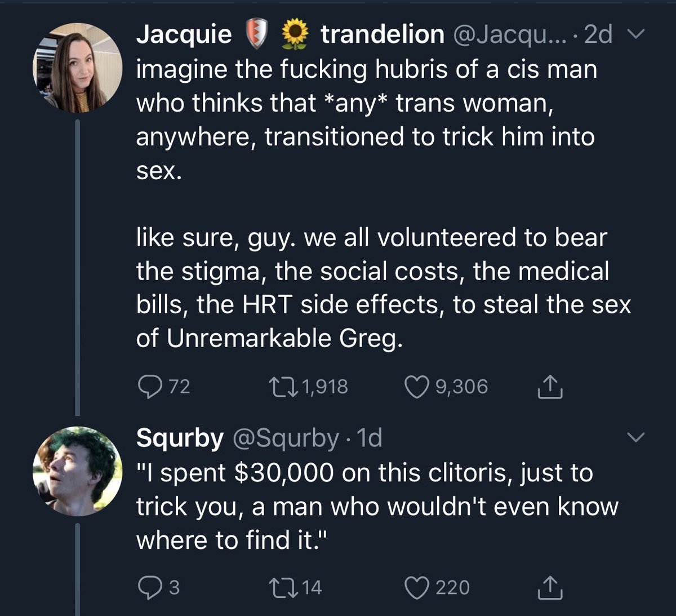Reply to Jacquie's tweet
The image size is (676, 616).
tap(150, 387)
